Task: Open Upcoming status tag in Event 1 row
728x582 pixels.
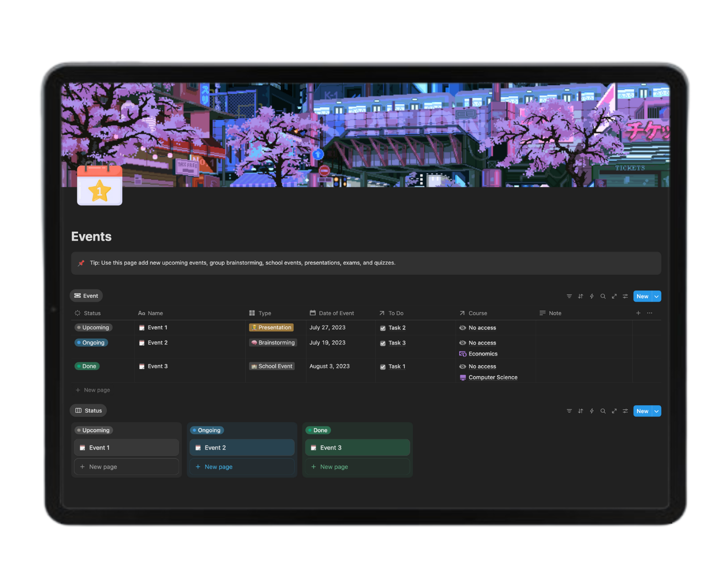Action: 94,328
